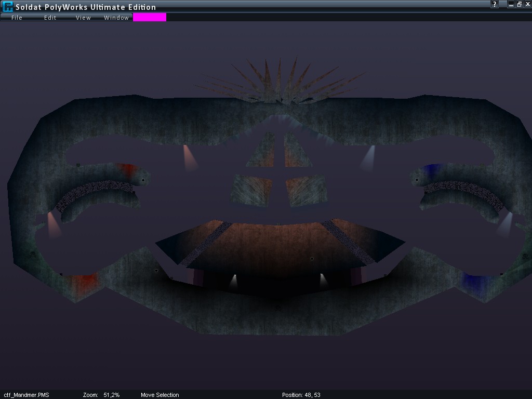Click the restore window button
This screenshot has height=399, width=532.
pyautogui.click(x=519, y=4)
